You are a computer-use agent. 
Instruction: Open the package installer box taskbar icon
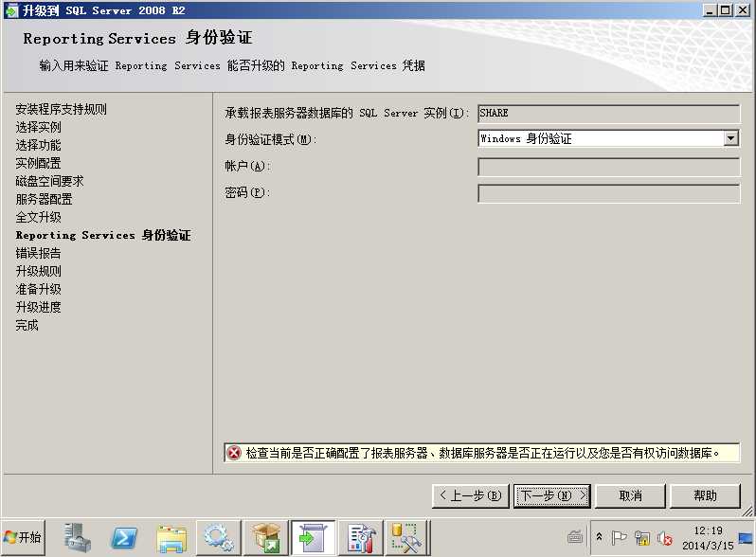click(266, 537)
